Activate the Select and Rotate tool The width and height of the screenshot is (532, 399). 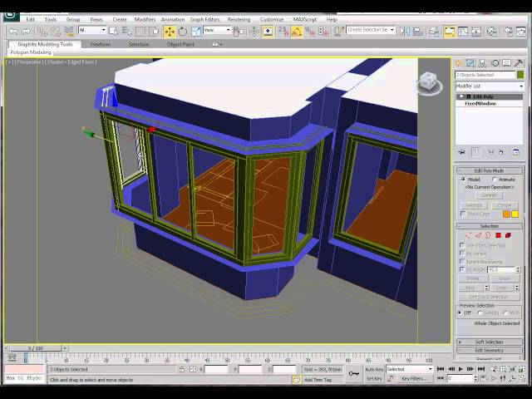pos(183,32)
